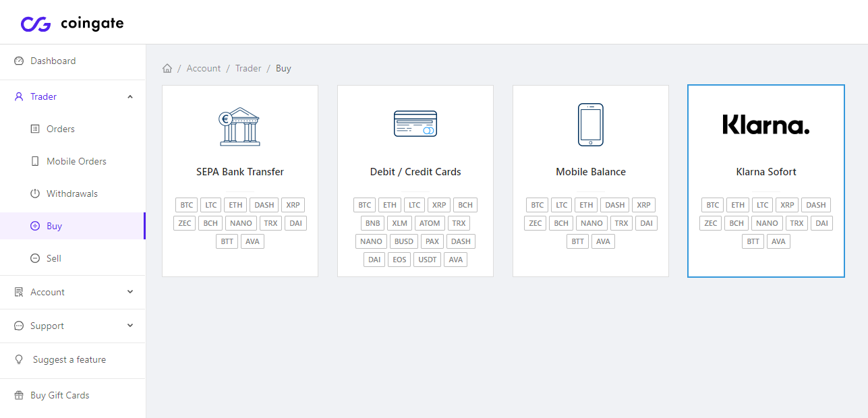This screenshot has height=418, width=868.
Task: Click BNB tag under Debit / Credit Cards
Action: (x=372, y=223)
